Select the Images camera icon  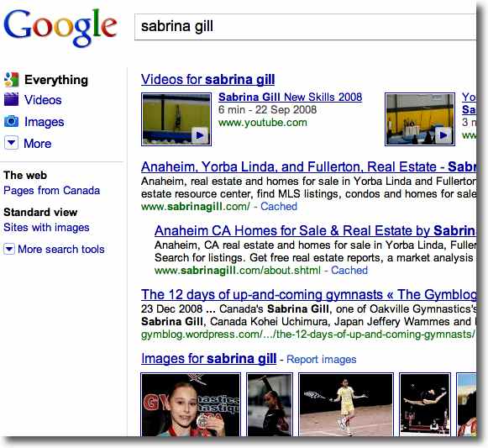pyautogui.click(x=11, y=121)
